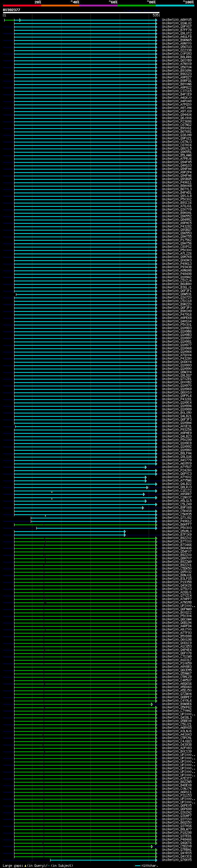Select hit UniRef100_A4ULF8
This screenshot has height=868, width=197.
coord(177,37)
